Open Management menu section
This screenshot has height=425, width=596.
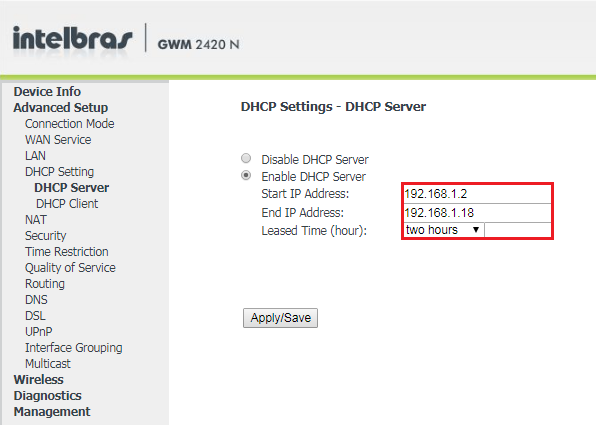click(x=52, y=412)
